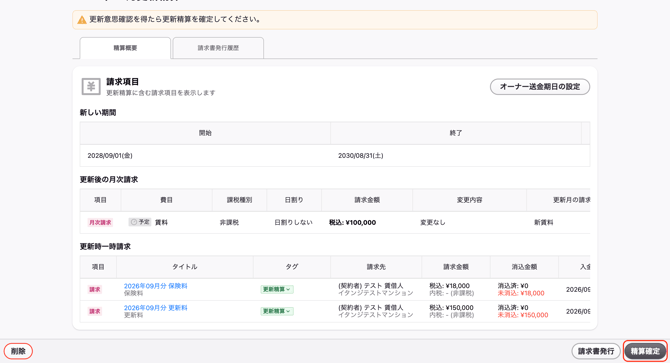Click the 請求項目 section heading
This screenshot has width=670, height=363.
tap(123, 82)
